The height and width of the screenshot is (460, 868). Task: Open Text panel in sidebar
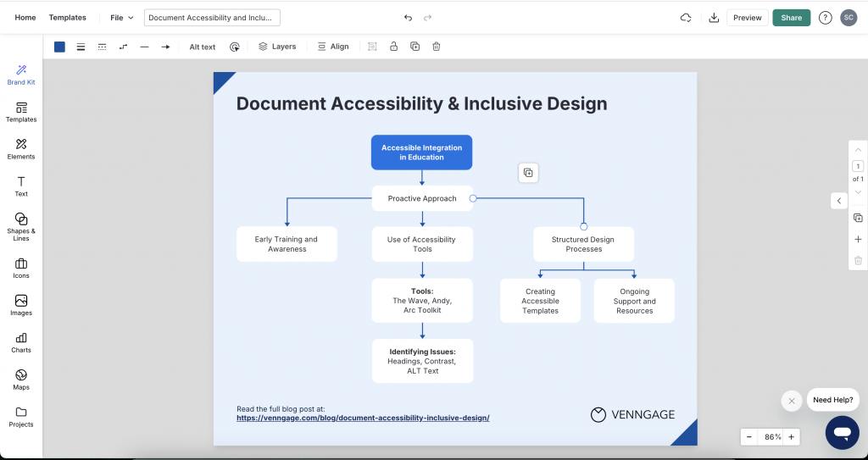[x=21, y=186]
